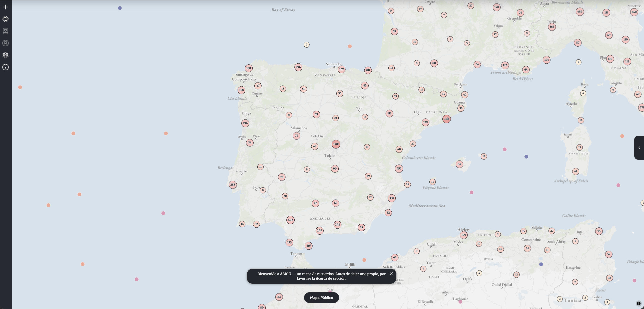Open the 358 cluster on southeast coast
This screenshot has height=309, width=644.
(x=391, y=198)
